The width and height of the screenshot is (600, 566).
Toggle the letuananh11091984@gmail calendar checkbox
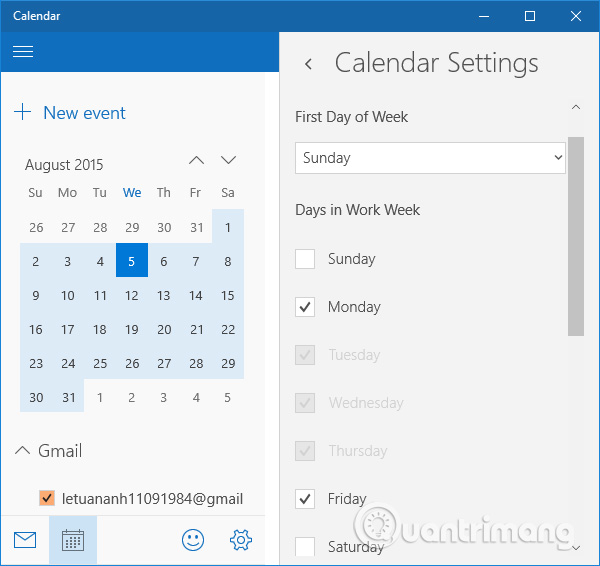(x=47, y=498)
